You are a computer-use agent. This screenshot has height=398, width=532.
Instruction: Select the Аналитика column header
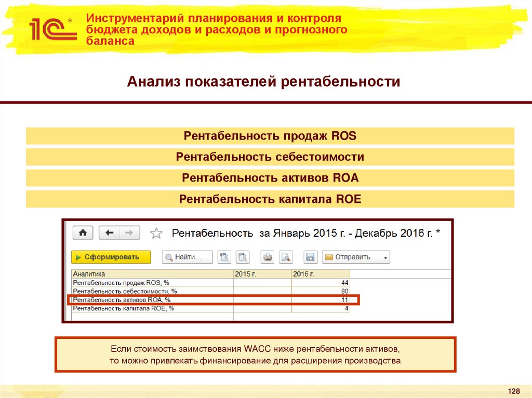coord(90,273)
